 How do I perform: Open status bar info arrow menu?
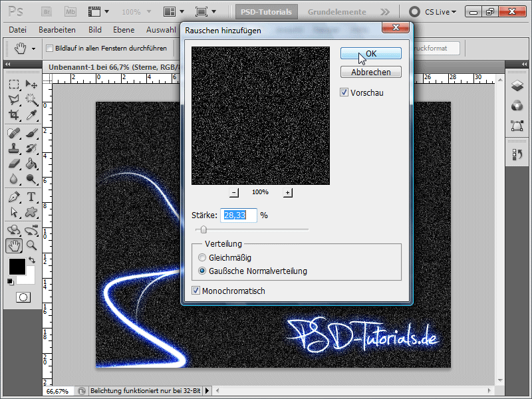pos(207,391)
